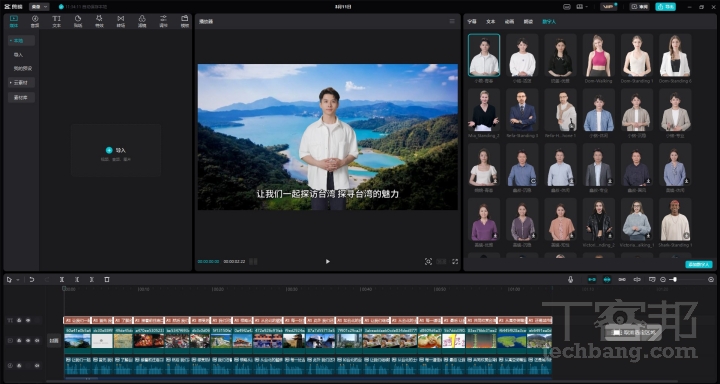Click the undo arrow in timeline toolbar
The width and height of the screenshot is (720, 384).
pos(32,279)
